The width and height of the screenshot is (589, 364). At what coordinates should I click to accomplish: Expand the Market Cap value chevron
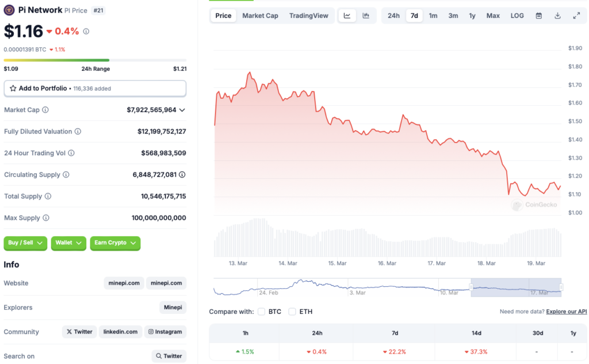tap(182, 110)
